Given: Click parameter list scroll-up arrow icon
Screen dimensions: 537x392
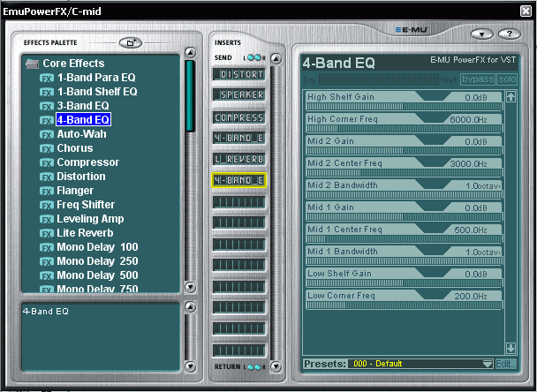Looking at the screenshot, I should [511, 97].
